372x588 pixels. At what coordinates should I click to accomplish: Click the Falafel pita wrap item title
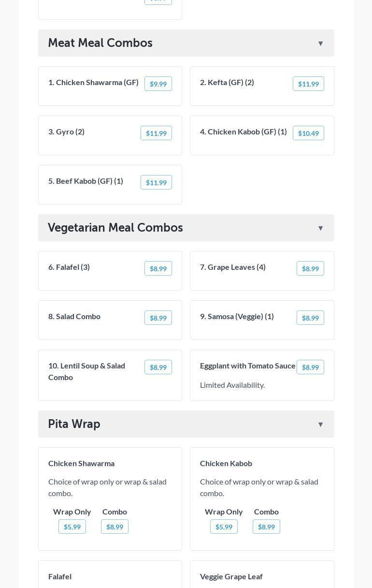(60, 576)
